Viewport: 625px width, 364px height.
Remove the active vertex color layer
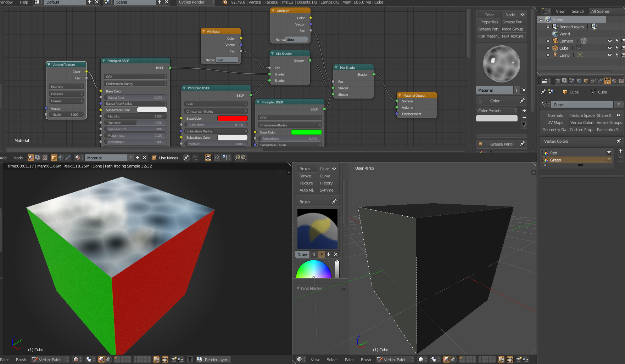point(621,158)
